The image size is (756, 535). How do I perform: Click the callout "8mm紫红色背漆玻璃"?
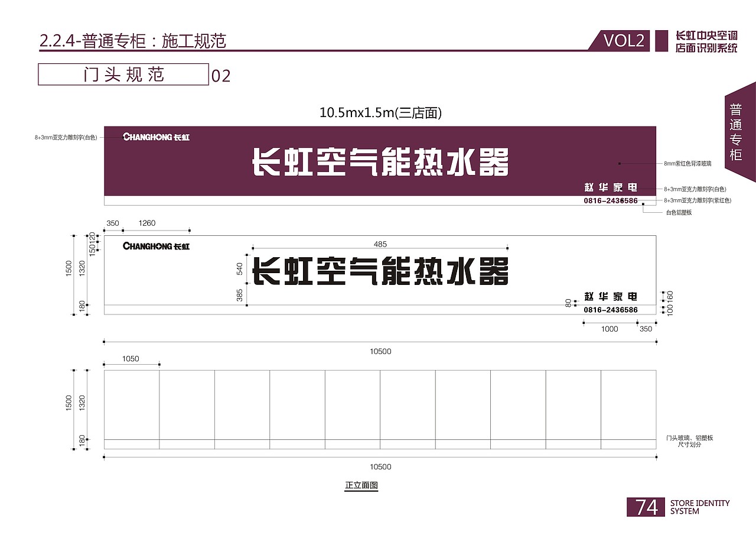pyautogui.click(x=687, y=163)
